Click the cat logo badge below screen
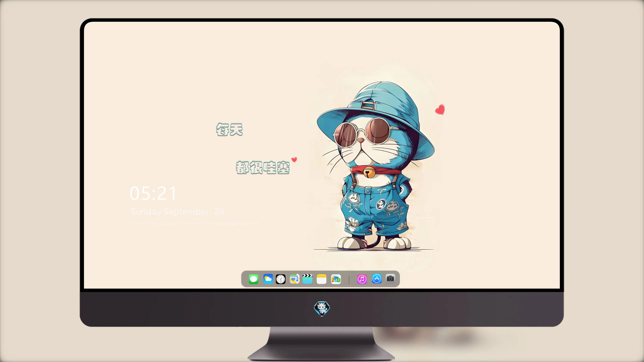644x362 pixels. 322,309
